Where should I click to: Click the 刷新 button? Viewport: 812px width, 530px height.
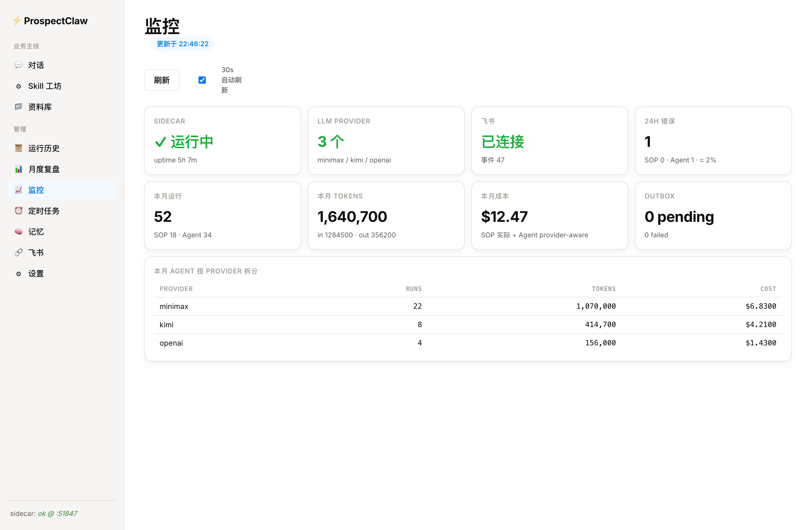(162, 80)
